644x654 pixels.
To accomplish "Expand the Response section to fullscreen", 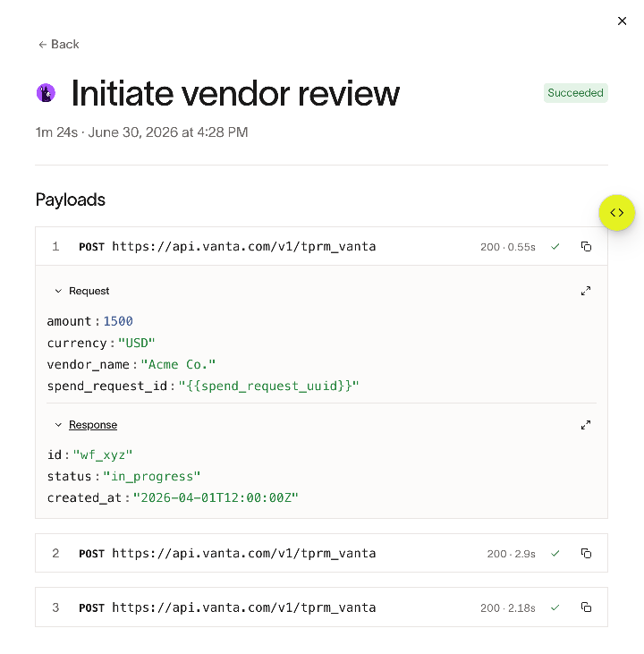I will click(586, 425).
